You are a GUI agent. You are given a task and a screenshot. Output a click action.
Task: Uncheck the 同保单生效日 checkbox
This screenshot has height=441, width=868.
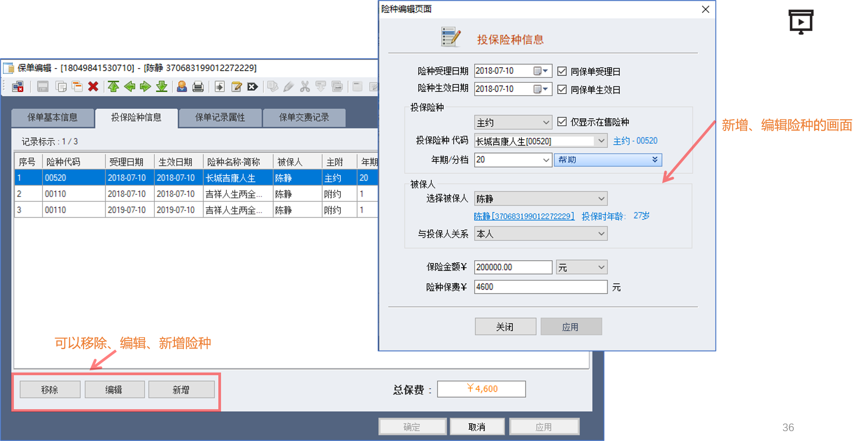point(562,90)
